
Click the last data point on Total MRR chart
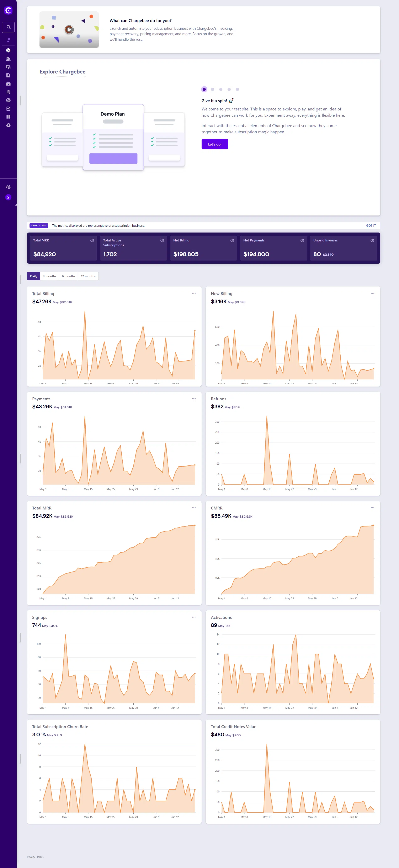(195, 525)
